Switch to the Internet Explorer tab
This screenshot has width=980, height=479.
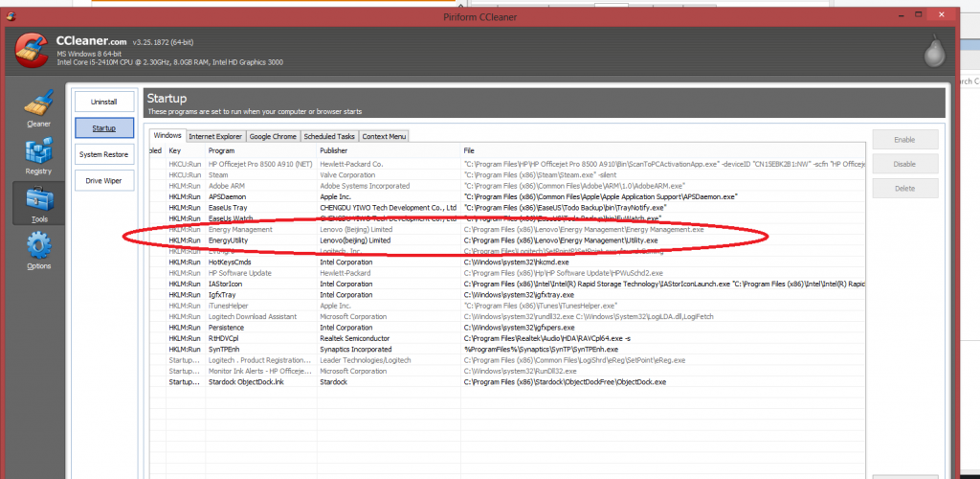tap(215, 136)
